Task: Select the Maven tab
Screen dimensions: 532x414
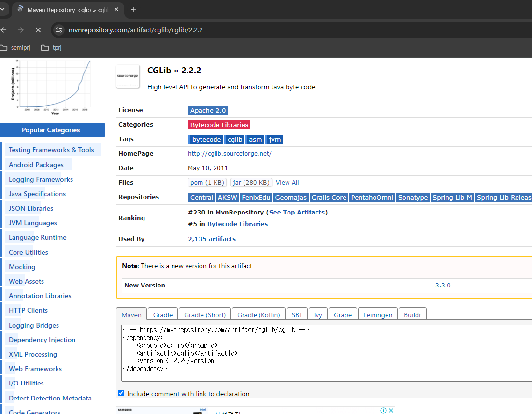Action: (x=131, y=314)
